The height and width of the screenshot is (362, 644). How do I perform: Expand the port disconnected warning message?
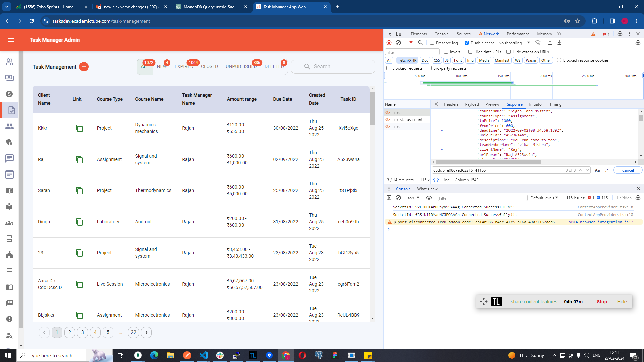[x=396, y=222]
